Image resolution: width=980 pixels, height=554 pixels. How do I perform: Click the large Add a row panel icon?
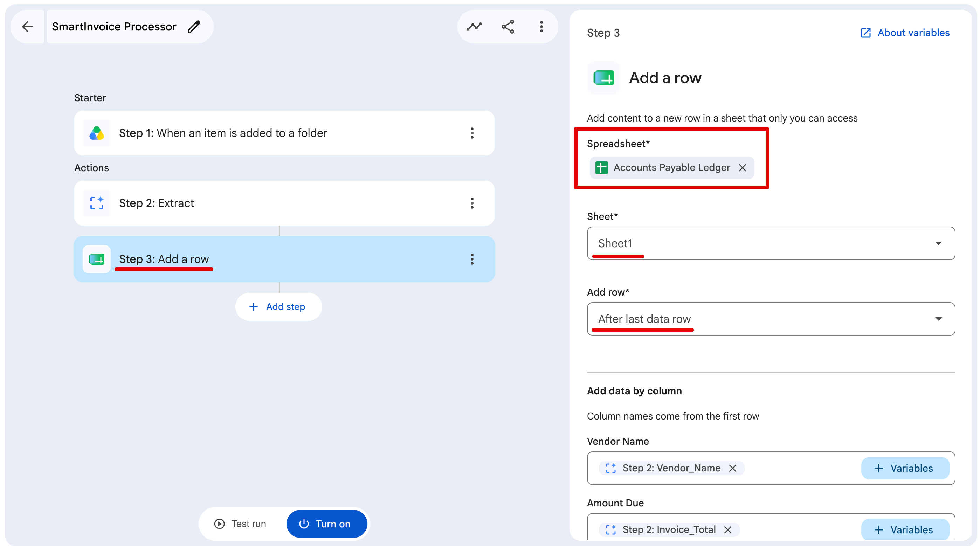coord(604,78)
